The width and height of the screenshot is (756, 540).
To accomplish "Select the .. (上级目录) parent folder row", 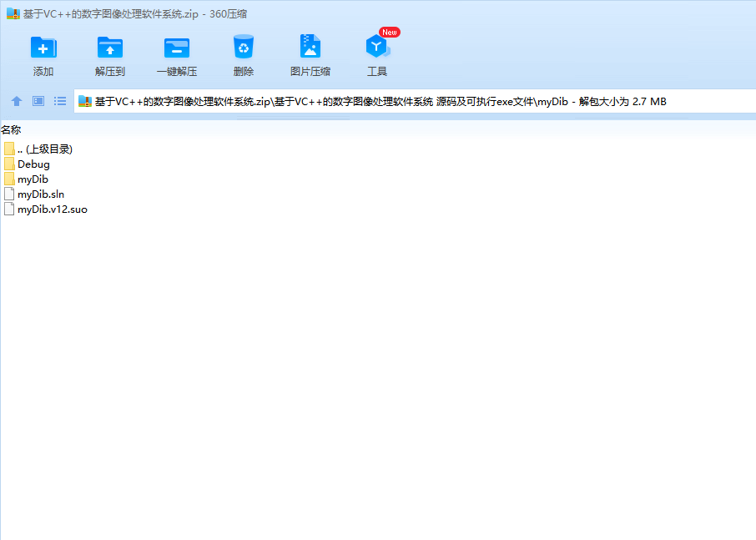I will 38,149.
